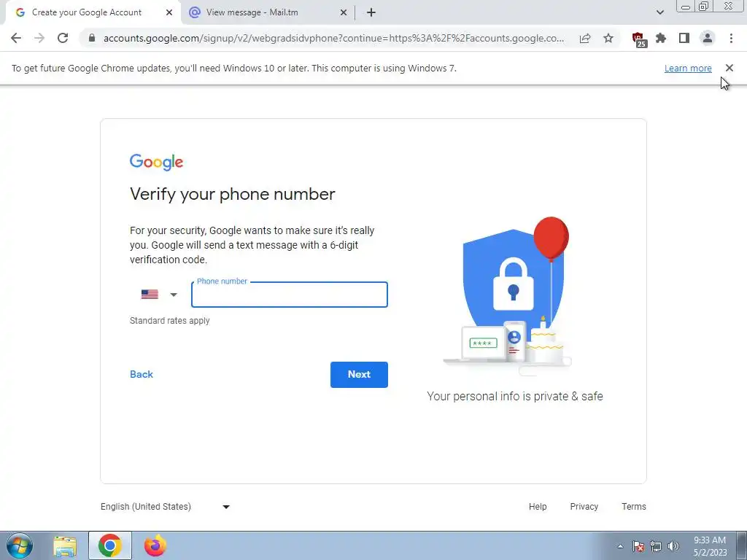Reload the page with the refresh icon
The height and width of the screenshot is (560, 747).
(x=63, y=38)
